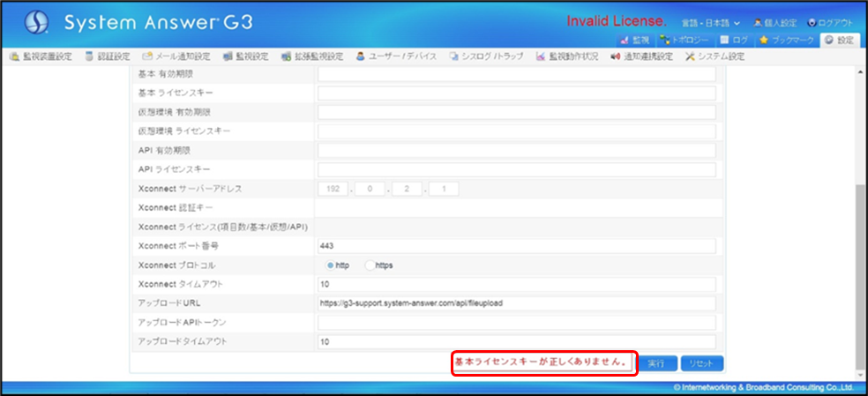
Task: Click the リセット reset button
Action: tap(702, 362)
